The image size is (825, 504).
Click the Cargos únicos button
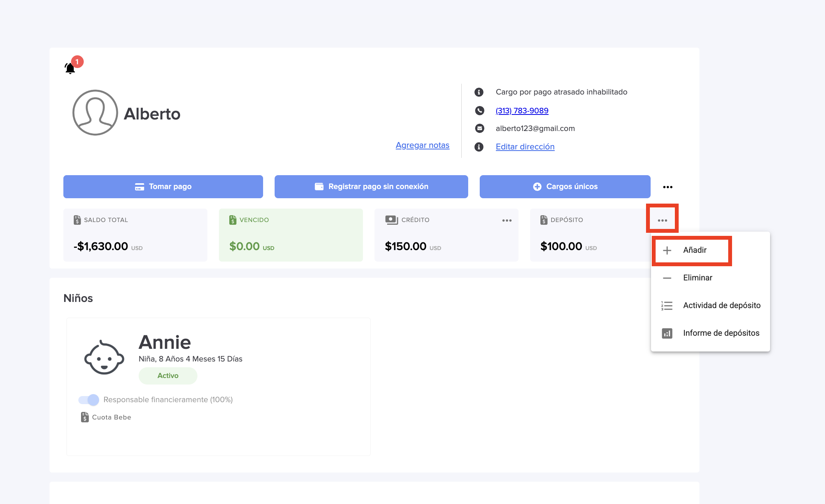click(x=565, y=187)
